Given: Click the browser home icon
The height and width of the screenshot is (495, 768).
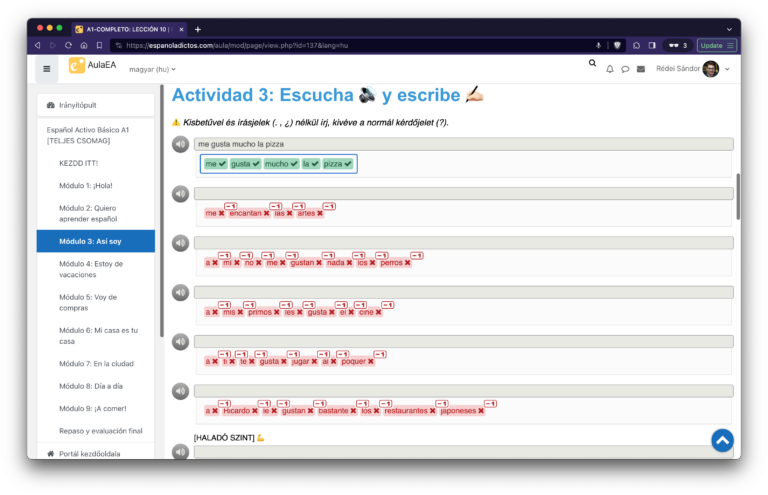Looking at the screenshot, I should point(84,46).
